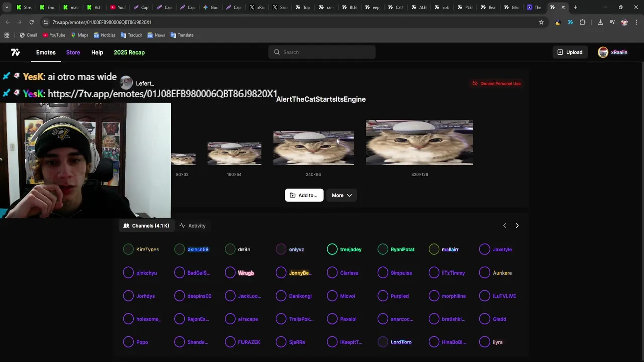644x362 pixels.
Task: Open KiraTypes channel
Action: tap(141, 249)
